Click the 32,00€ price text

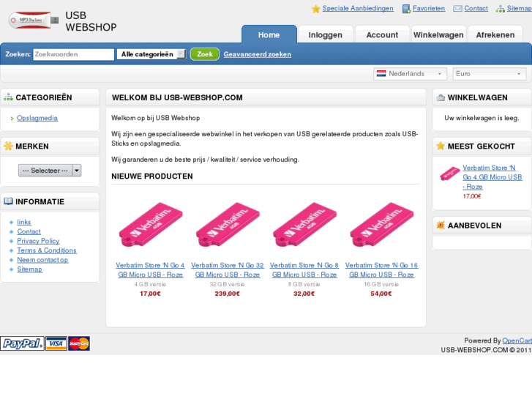click(x=304, y=294)
